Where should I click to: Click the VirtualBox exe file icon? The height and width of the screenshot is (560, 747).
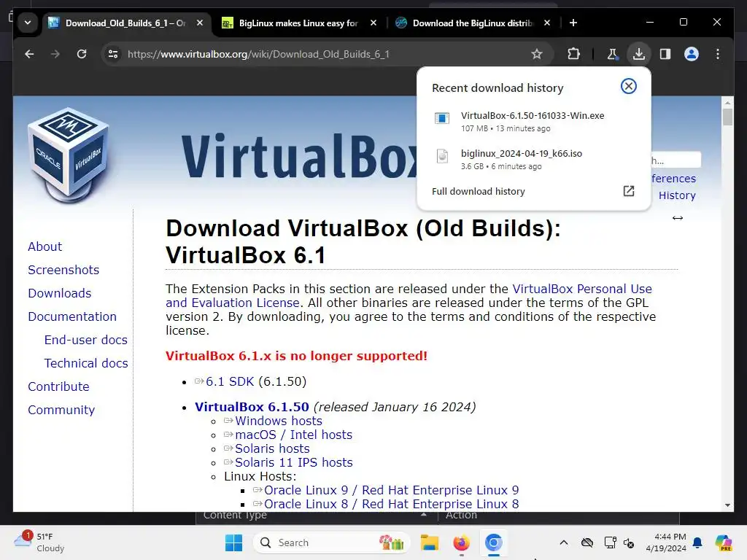tap(441, 118)
